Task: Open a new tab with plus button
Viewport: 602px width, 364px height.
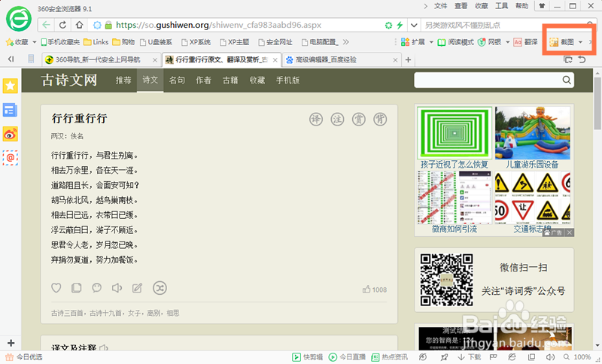Action: pyautogui.click(x=408, y=60)
